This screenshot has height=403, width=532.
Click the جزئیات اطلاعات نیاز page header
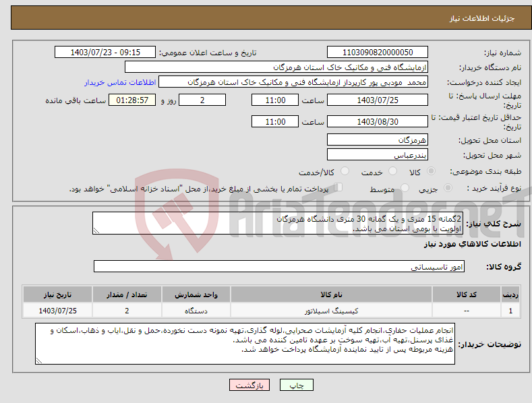(482, 18)
